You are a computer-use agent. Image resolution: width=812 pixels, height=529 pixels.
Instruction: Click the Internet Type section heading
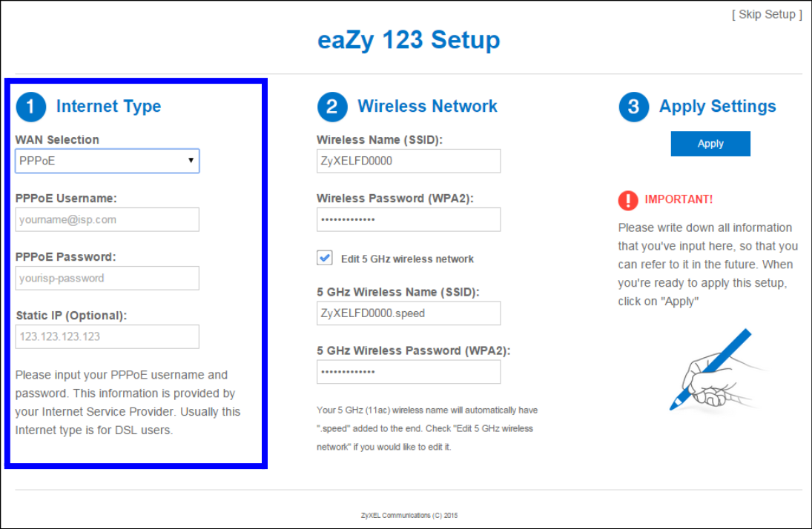pyautogui.click(x=108, y=106)
